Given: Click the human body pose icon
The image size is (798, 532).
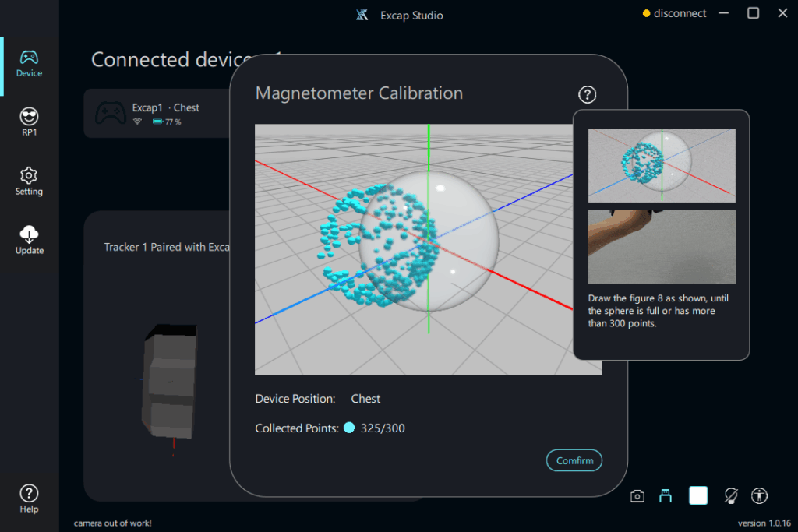Looking at the screenshot, I should 760,495.
